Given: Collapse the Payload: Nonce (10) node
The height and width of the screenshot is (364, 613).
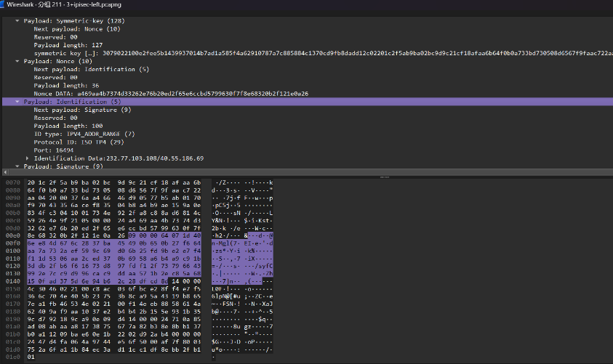Looking at the screenshot, I should pos(17,61).
